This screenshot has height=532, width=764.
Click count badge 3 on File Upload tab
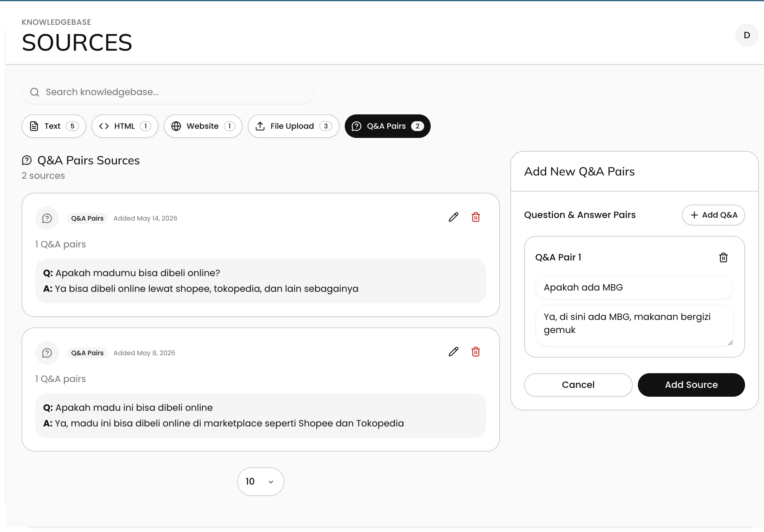pos(325,126)
